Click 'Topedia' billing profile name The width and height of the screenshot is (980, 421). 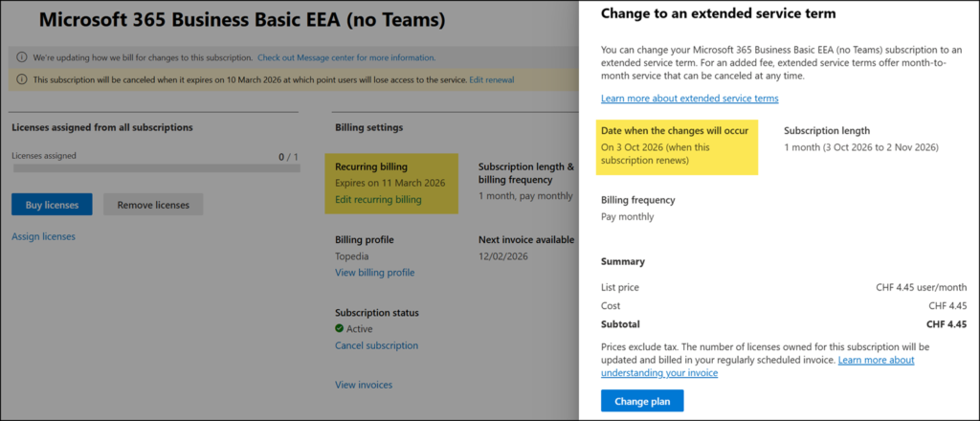(352, 256)
